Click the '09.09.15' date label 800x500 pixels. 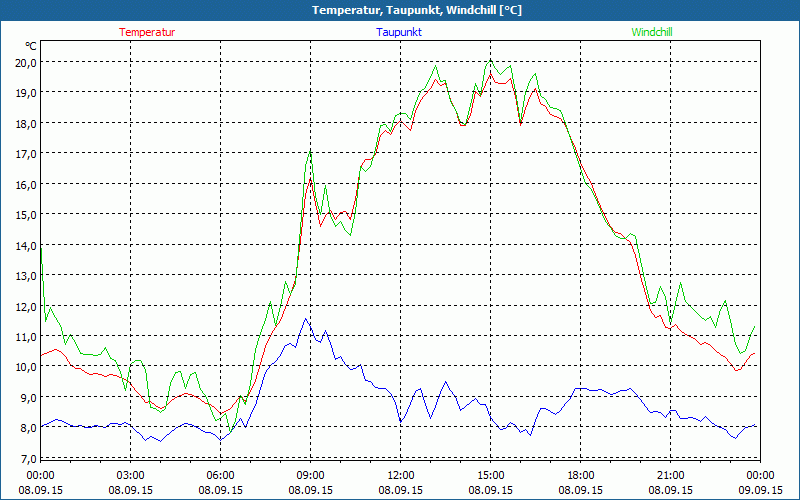pyautogui.click(x=760, y=490)
